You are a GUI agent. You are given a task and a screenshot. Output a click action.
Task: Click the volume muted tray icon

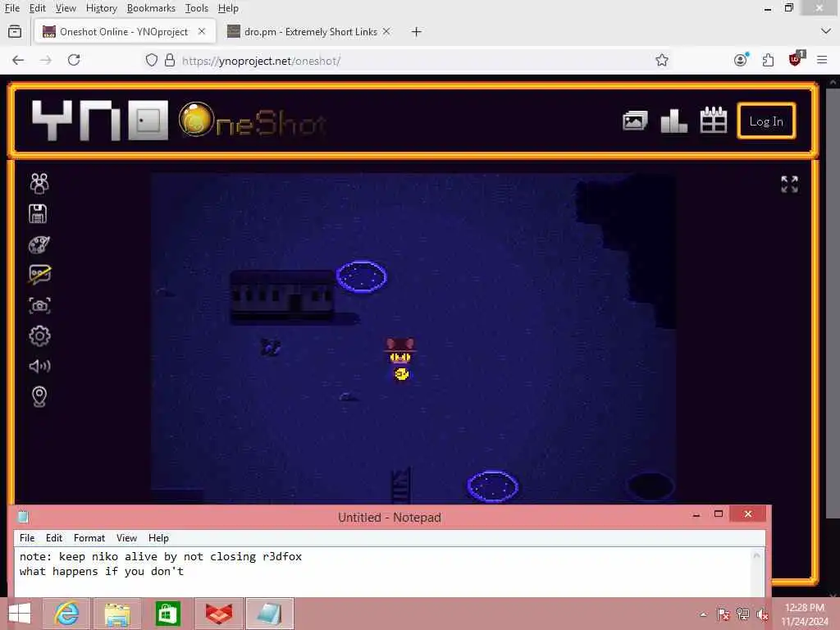click(x=763, y=614)
